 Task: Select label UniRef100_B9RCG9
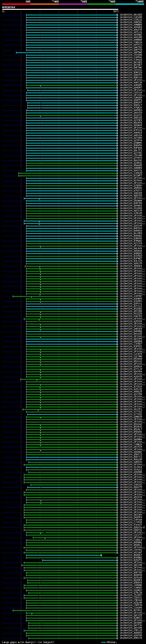131,72
